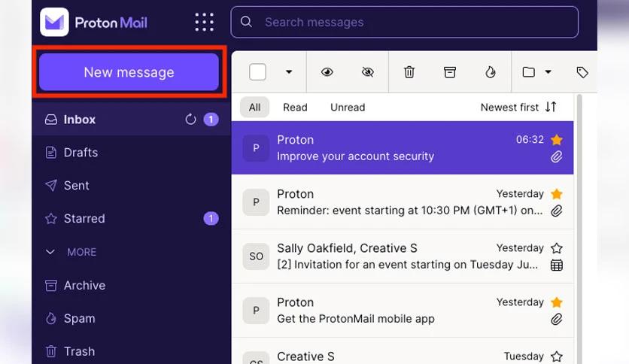Screen dimensions: 629x364
Task: Open the Spam folder
Action: [131, 318]
